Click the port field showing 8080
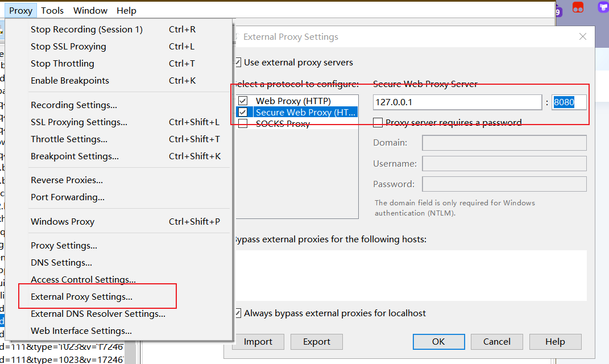The image size is (609, 364). point(569,102)
